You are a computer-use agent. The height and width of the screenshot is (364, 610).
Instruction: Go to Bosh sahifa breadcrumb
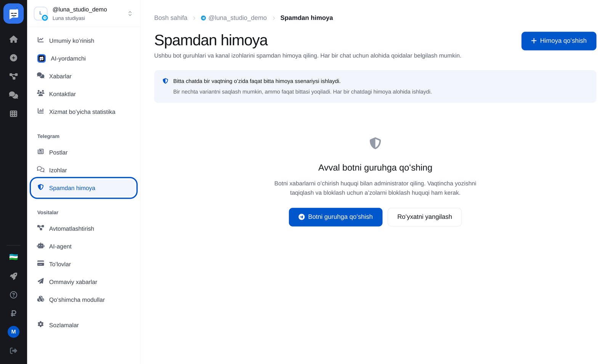pos(171,18)
